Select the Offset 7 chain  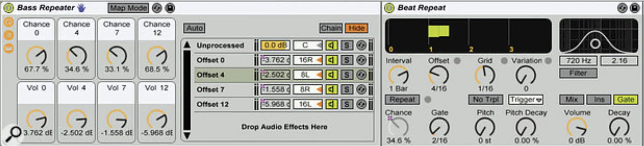210,89
